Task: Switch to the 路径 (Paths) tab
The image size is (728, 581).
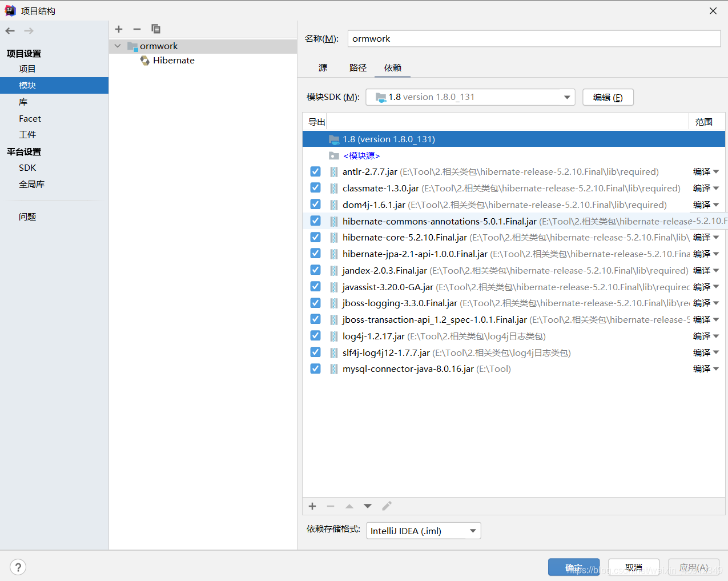Action: (358, 67)
